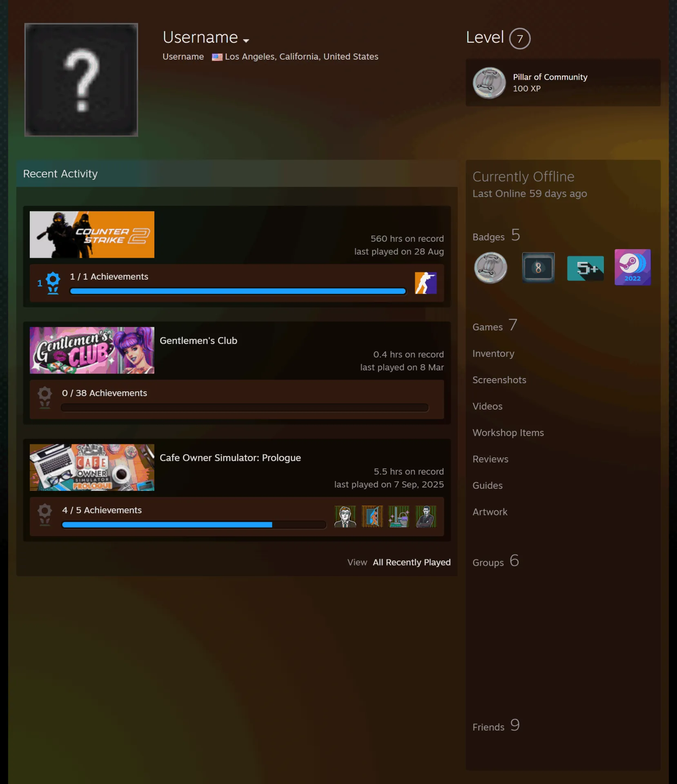Open the Guides page
The height and width of the screenshot is (784, 677).
tap(488, 486)
